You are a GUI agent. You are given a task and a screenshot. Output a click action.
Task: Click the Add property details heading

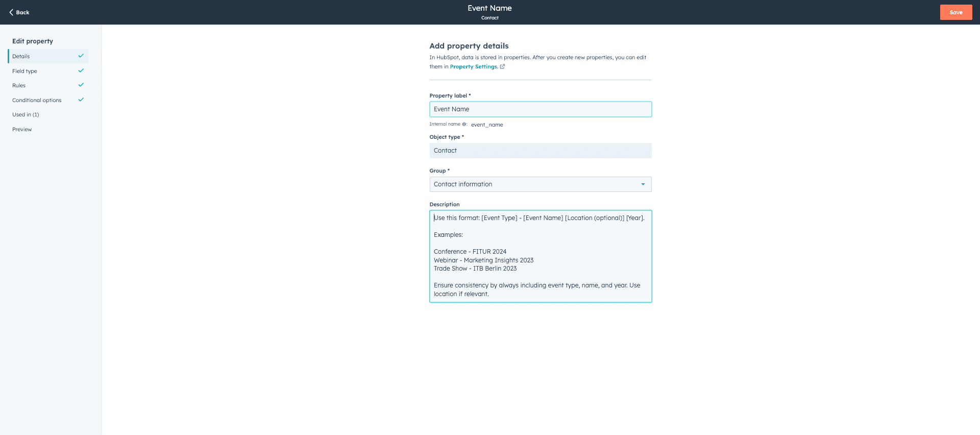coord(469,46)
